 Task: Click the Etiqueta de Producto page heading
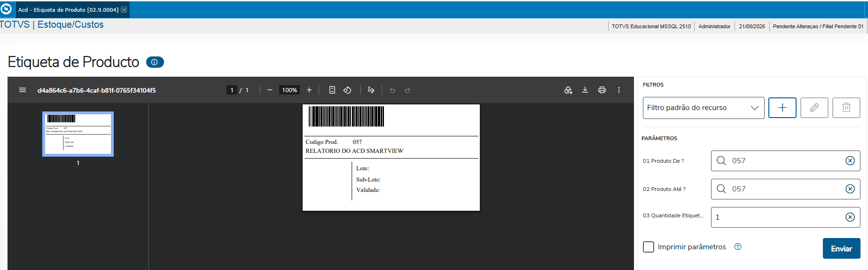tap(73, 62)
